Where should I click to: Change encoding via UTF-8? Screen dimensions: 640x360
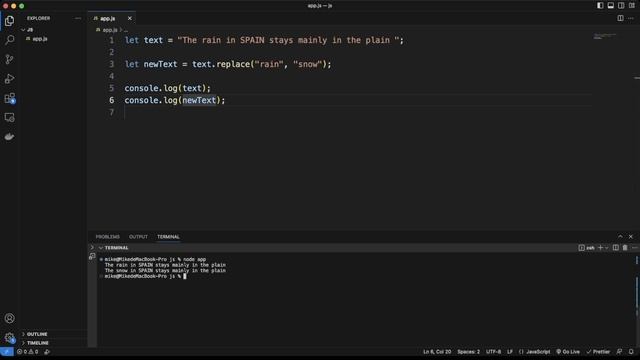(493, 351)
